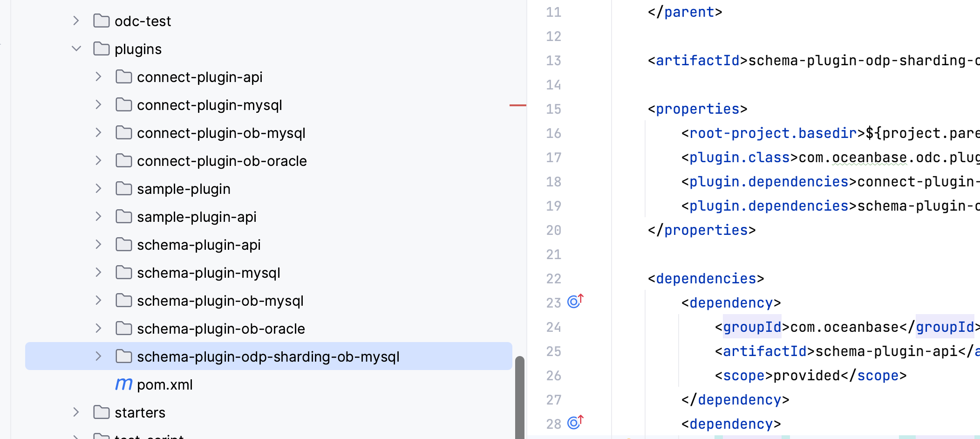The height and width of the screenshot is (439, 980).
Task: Expand the connect-plugin-ob-mysql node
Action: (x=98, y=133)
